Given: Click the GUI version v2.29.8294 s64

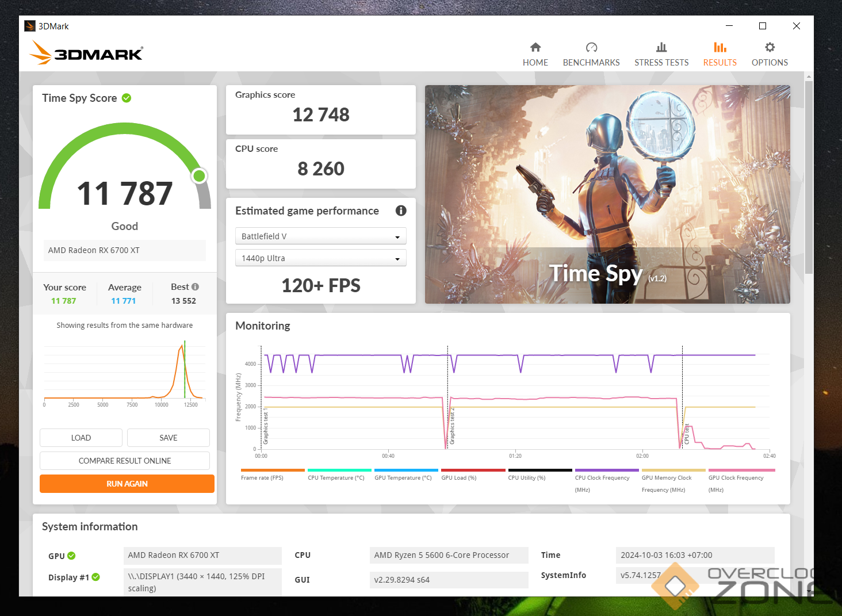Looking at the screenshot, I should [449, 580].
